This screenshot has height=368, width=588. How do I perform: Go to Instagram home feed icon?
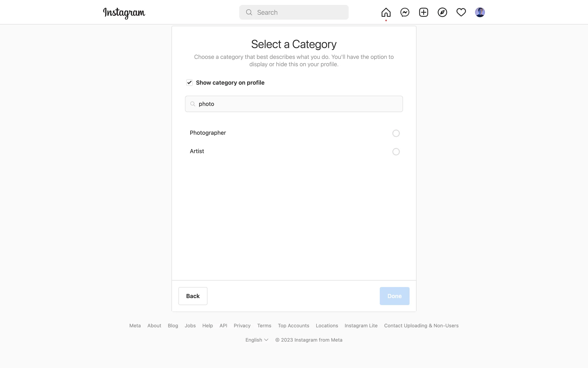tap(386, 13)
